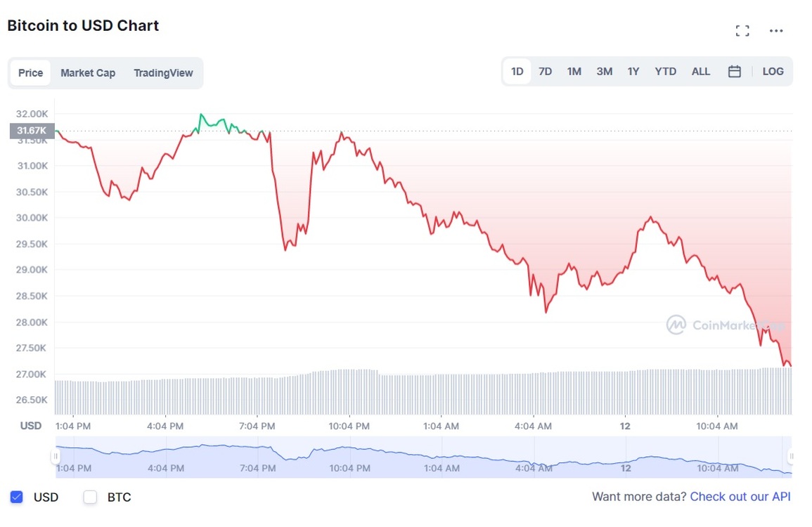Open the calendar date range picker
Screen dimensions: 812x527
tap(735, 72)
